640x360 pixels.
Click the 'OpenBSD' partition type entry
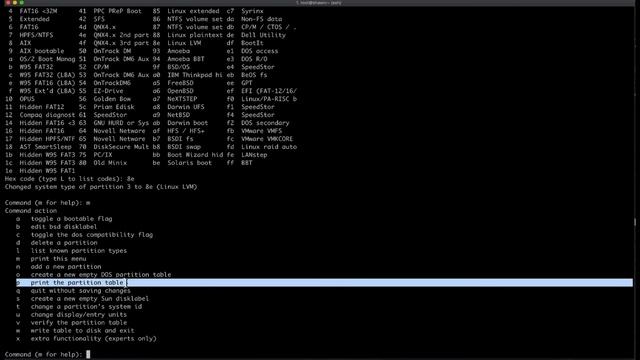click(x=180, y=91)
